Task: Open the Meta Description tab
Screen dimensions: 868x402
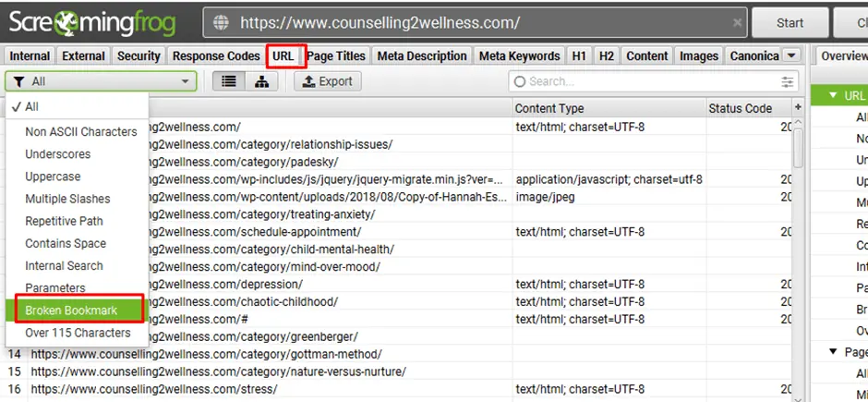Action: [x=422, y=56]
